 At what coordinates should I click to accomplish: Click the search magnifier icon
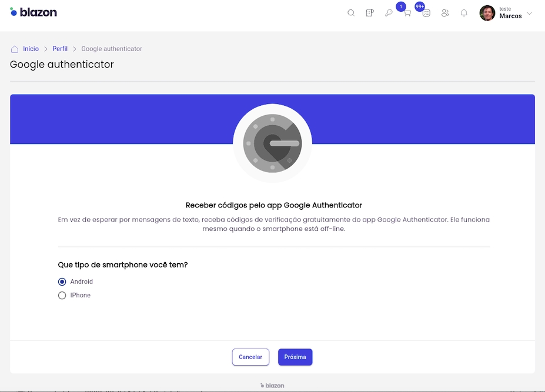[x=351, y=13]
